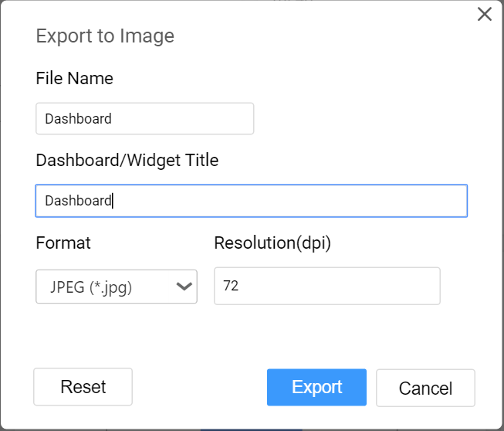Click the blue Export button
The image size is (504, 431).
316,387
